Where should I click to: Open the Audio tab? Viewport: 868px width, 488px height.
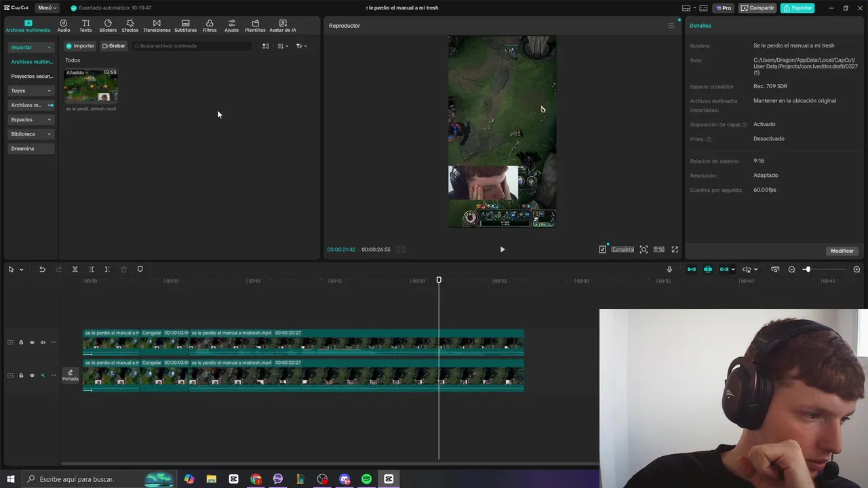pyautogui.click(x=64, y=26)
